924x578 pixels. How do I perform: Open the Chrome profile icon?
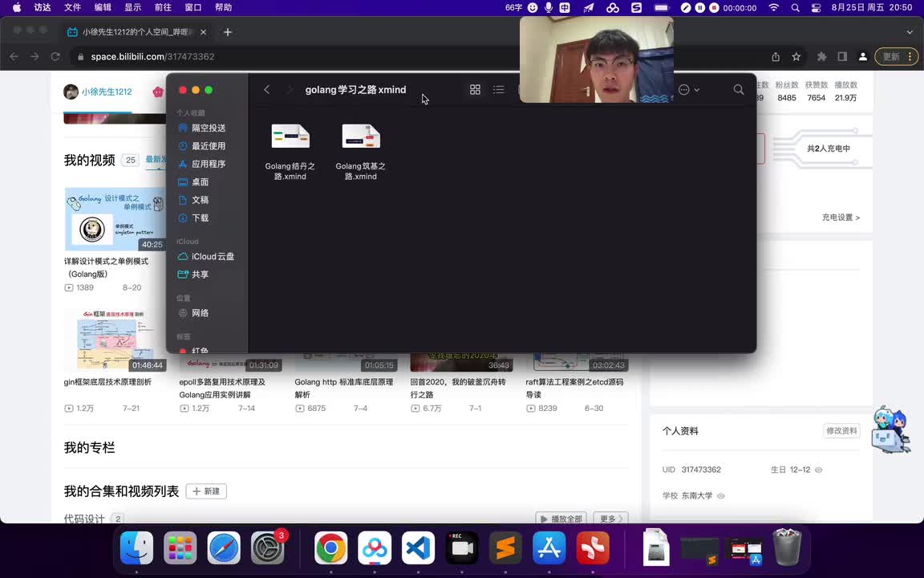(863, 57)
